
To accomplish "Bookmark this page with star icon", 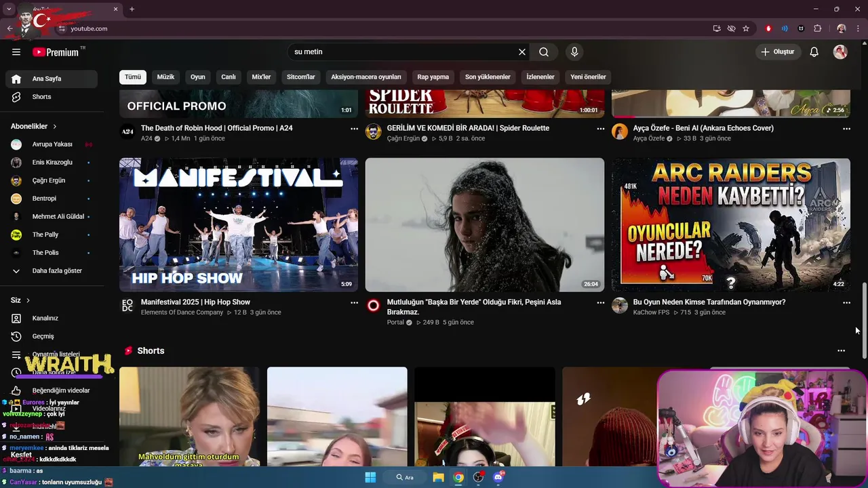I will coord(746,28).
